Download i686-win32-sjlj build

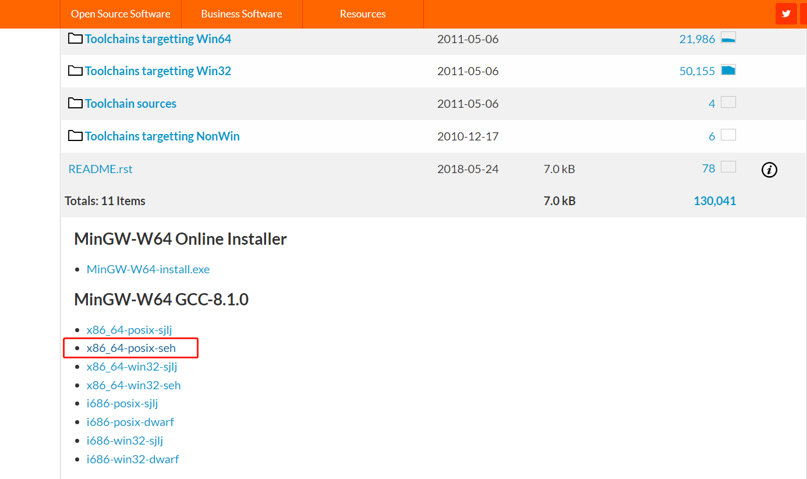pyautogui.click(x=125, y=440)
